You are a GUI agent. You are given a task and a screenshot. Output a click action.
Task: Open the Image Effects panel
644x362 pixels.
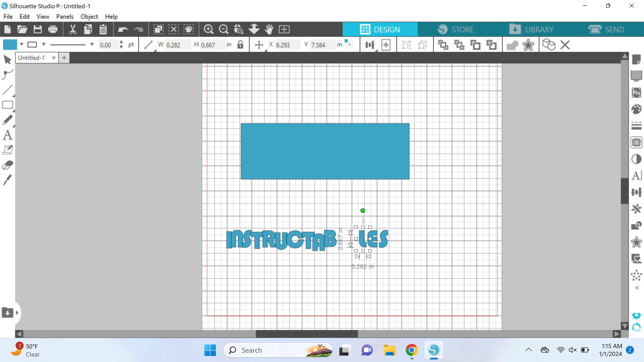coord(636,159)
